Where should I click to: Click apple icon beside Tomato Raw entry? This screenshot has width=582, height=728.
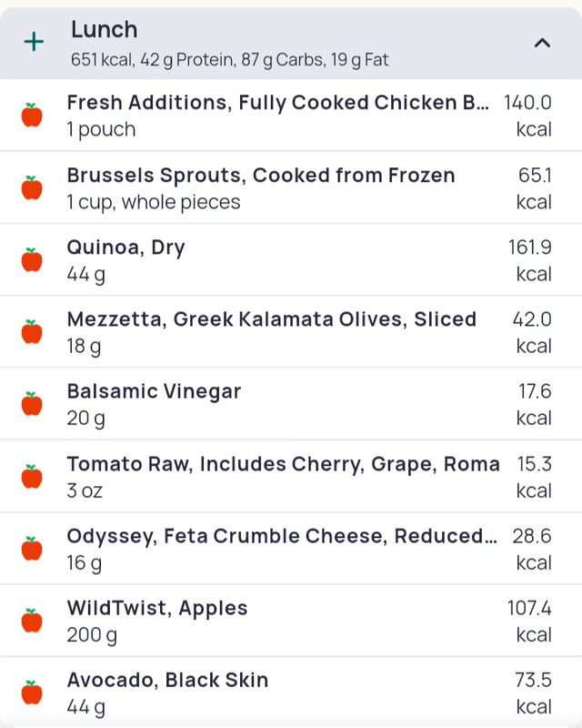pos(32,477)
